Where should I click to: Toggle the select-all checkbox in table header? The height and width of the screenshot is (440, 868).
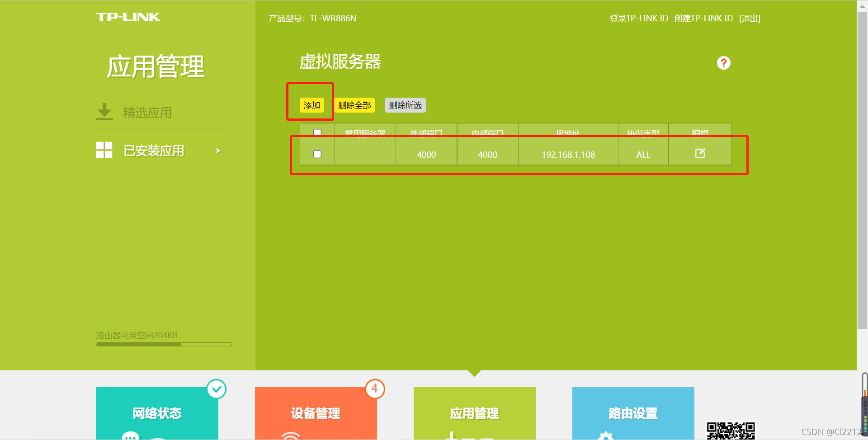tap(317, 132)
